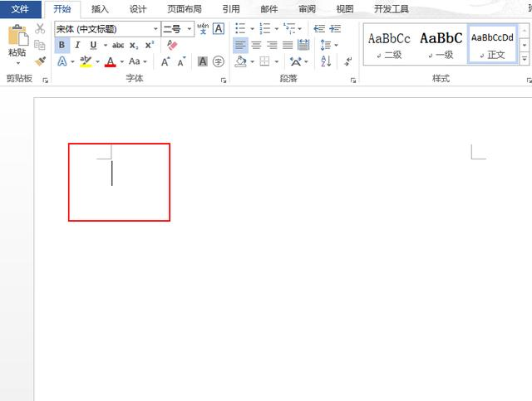This screenshot has height=401, width=532.
Task: Switch to the 插入 ribbon tab
Action: 100,9
